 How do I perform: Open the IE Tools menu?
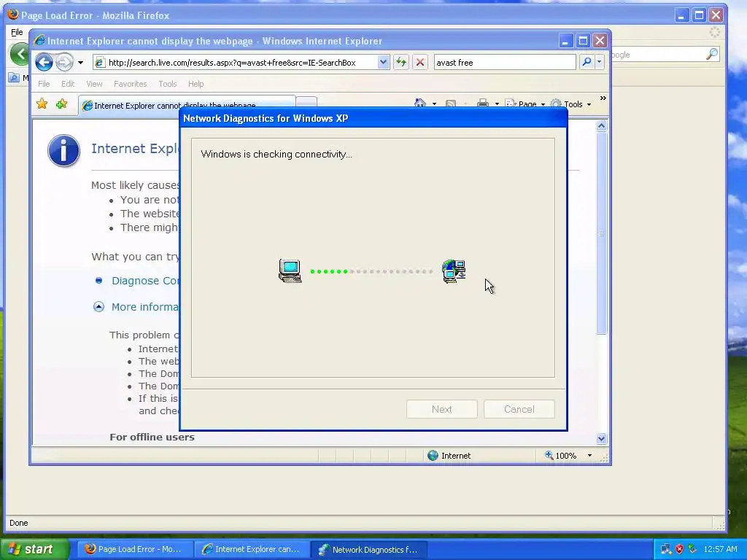167,84
